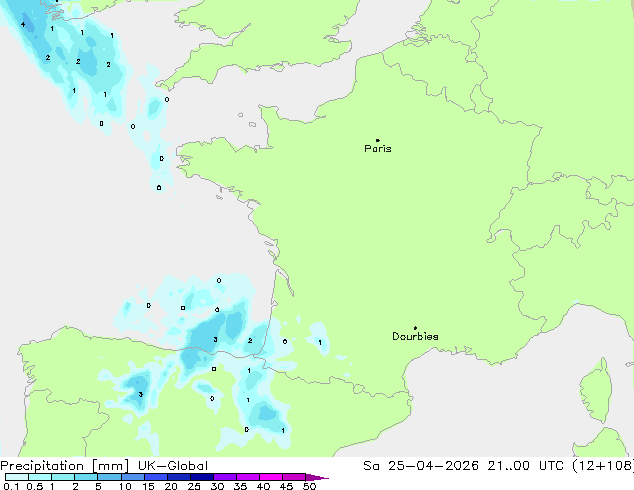Pick the 25–30 mm legend swatch
This screenshot has width=634, height=490.
tap(202, 477)
